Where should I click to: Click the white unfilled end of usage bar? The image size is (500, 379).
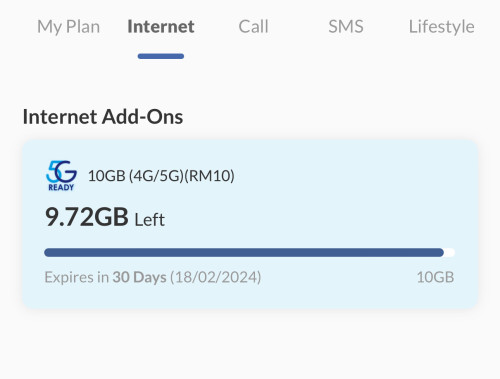[x=450, y=252]
